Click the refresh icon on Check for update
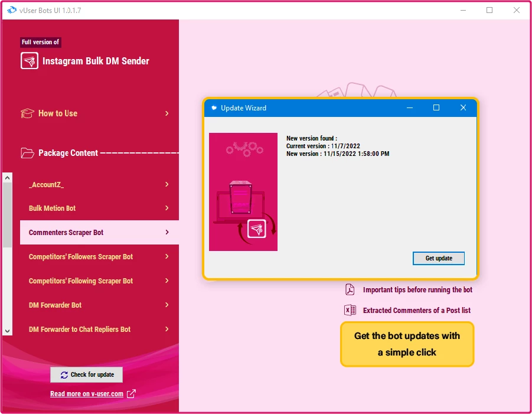532x414 pixels. (x=64, y=374)
